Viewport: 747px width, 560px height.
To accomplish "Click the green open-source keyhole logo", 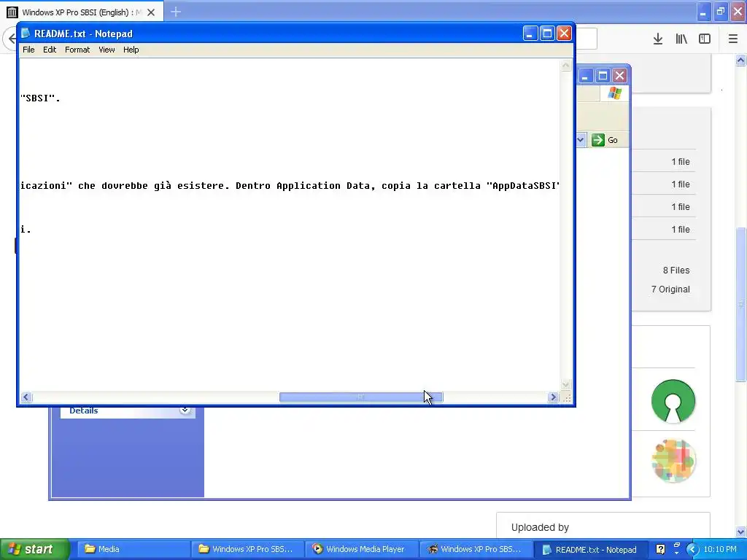I will pos(673,401).
